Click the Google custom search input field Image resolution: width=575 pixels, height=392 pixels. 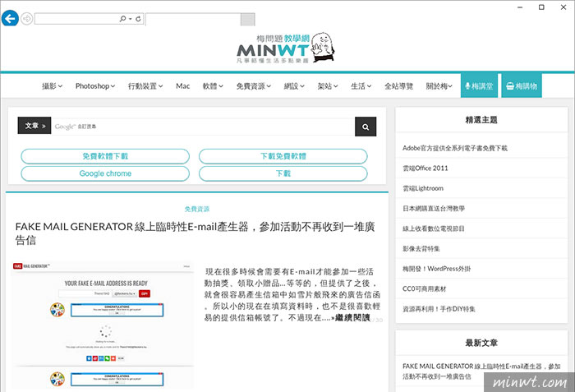203,127
